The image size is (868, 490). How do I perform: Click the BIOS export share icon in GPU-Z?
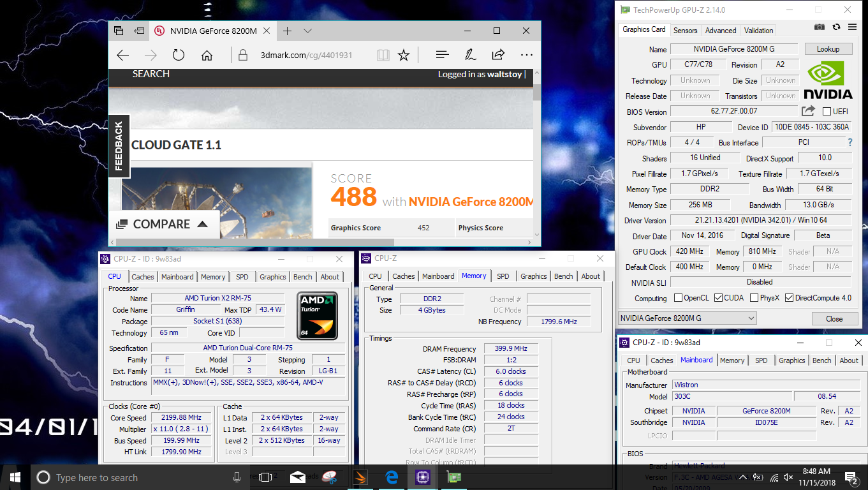(809, 111)
